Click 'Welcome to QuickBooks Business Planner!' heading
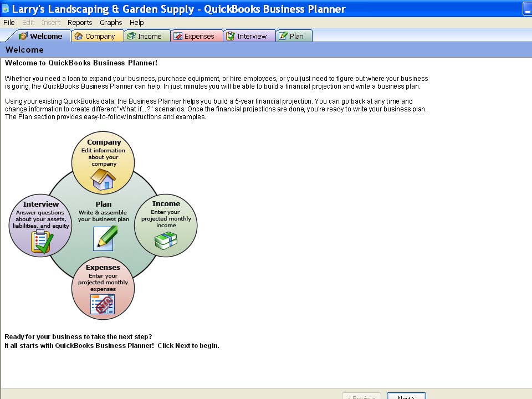The height and width of the screenshot is (399, 532). (x=81, y=63)
